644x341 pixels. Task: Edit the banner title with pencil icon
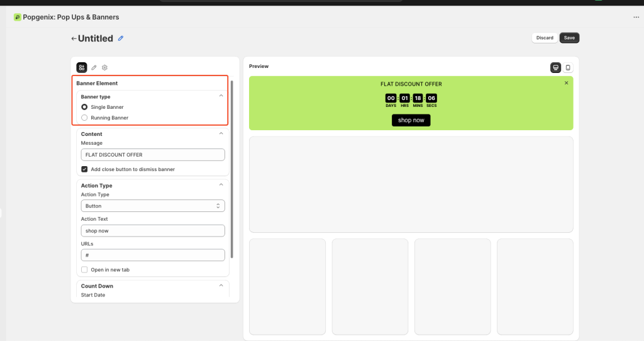[121, 38]
